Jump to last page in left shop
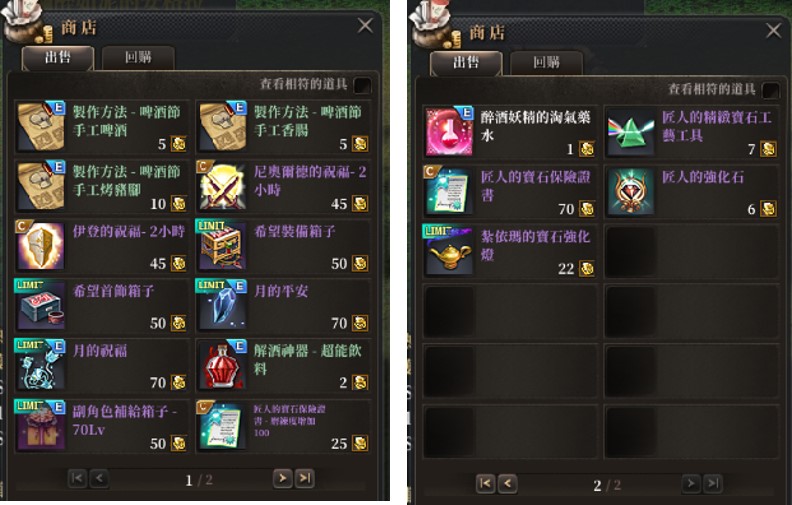The height and width of the screenshot is (505, 792). tap(305, 478)
